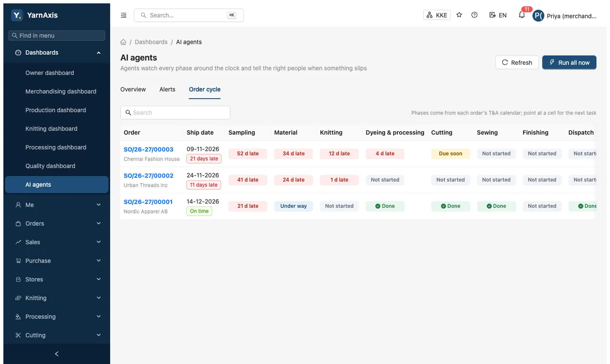Click the Priya user avatar
Viewport: 610px width, 364px height.
tap(538, 16)
